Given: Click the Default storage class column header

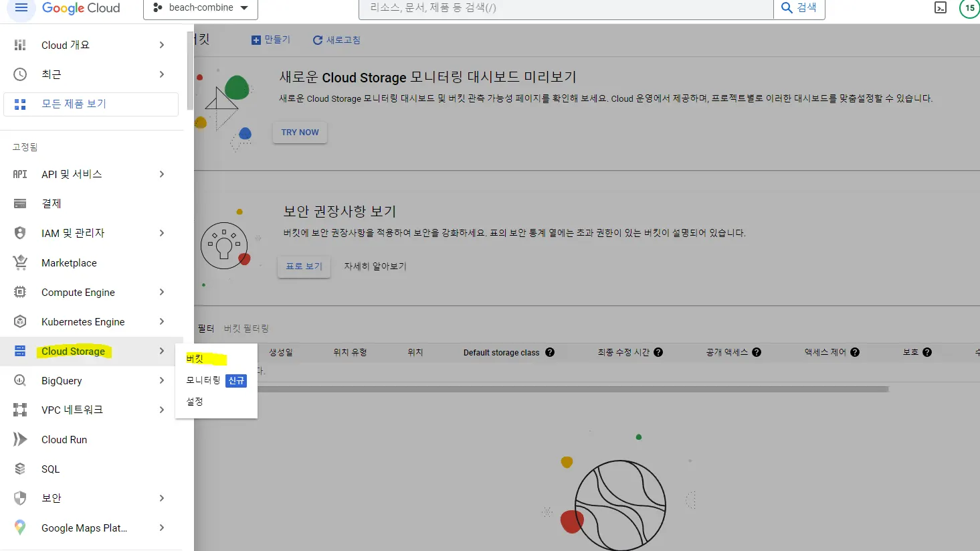Looking at the screenshot, I should pyautogui.click(x=501, y=352).
